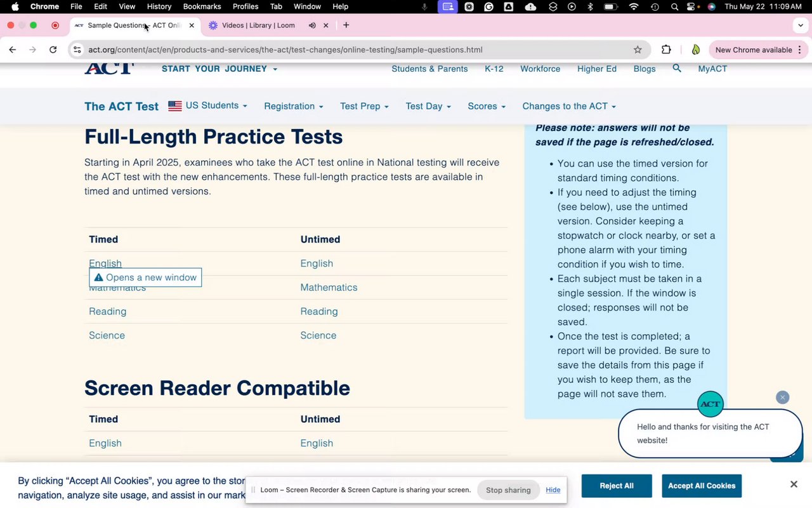Open Chrome's three-dot menu
Viewport: 812px width, 508px height.
click(x=799, y=50)
